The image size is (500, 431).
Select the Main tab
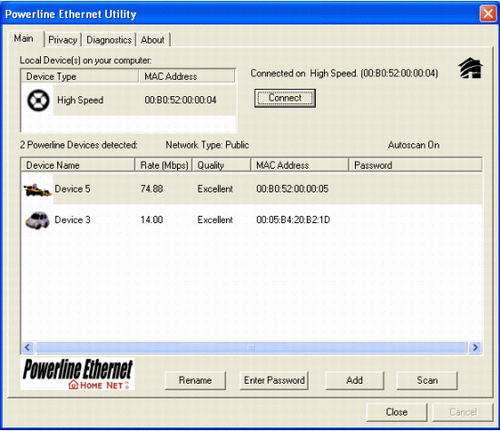click(x=24, y=39)
